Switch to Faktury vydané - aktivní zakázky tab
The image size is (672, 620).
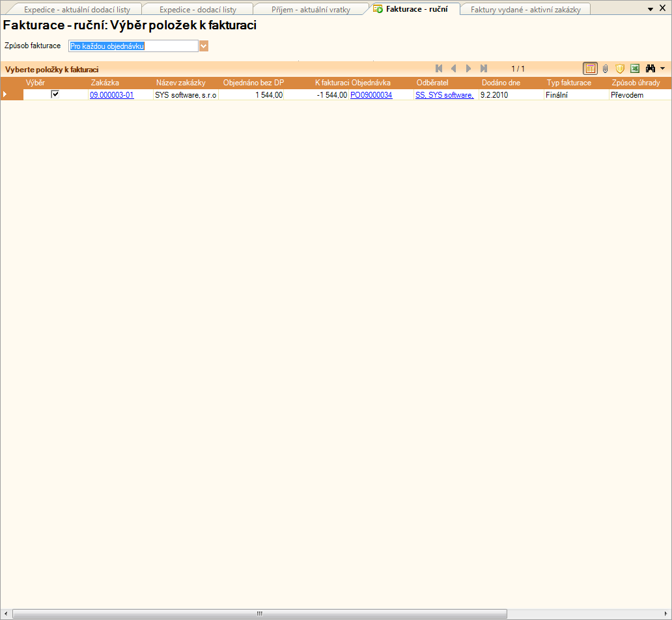pyautogui.click(x=521, y=10)
